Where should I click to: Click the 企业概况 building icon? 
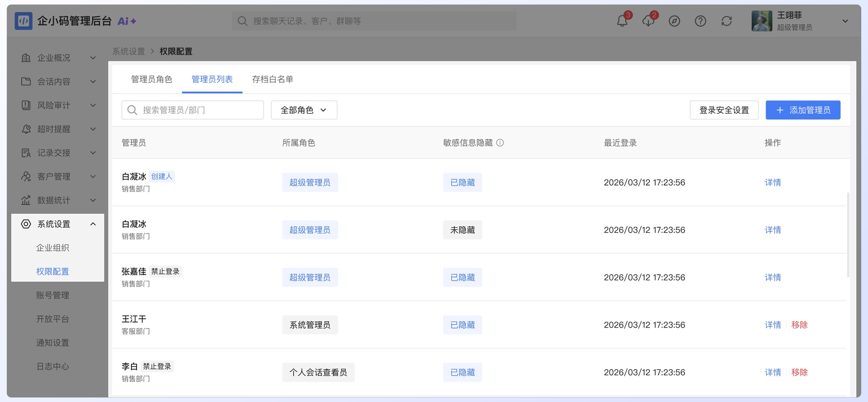point(26,58)
